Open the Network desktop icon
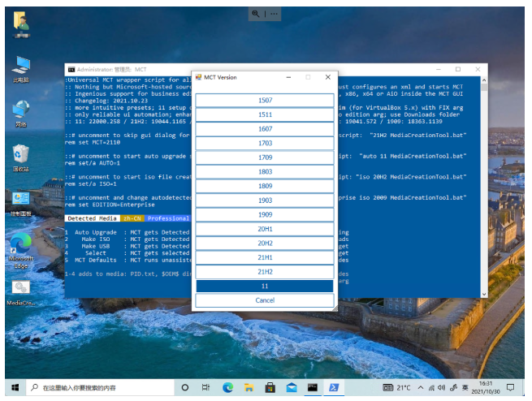The height and width of the screenshot is (401, 532). (x=21, y=110)
